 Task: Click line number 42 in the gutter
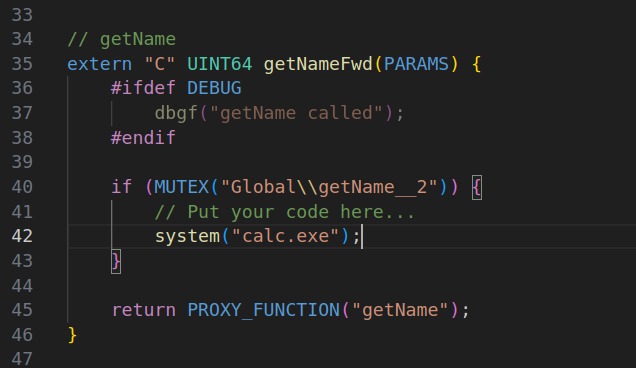click(22, 237)
